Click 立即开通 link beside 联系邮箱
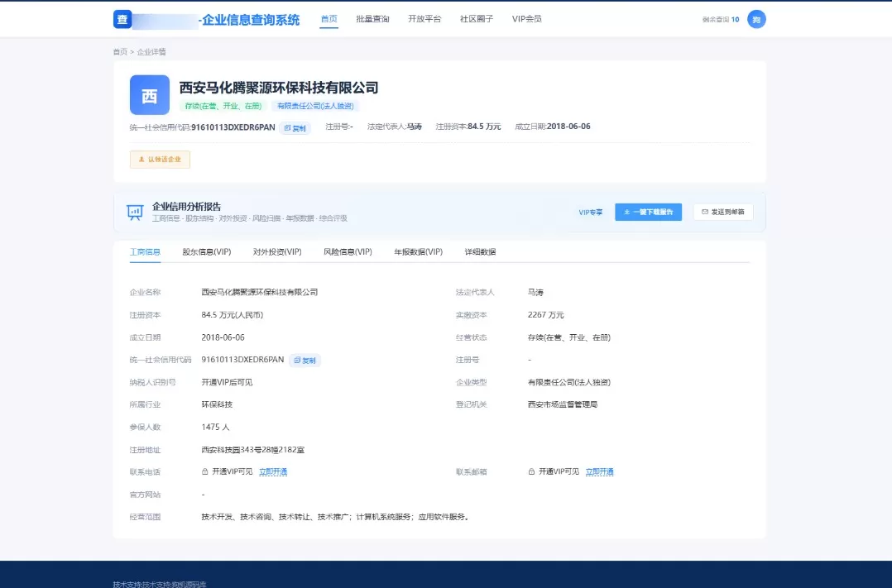The image size is (892, 588). coord(600,472)
